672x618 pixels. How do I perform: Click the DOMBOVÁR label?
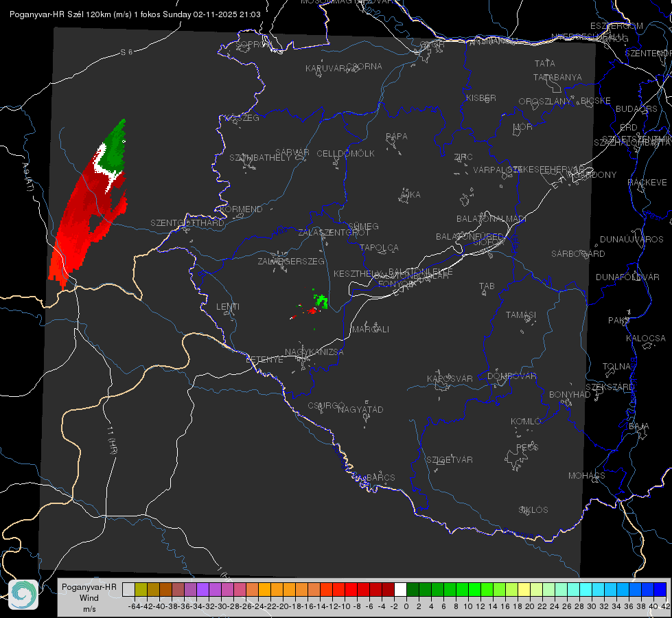pos(511,376)
